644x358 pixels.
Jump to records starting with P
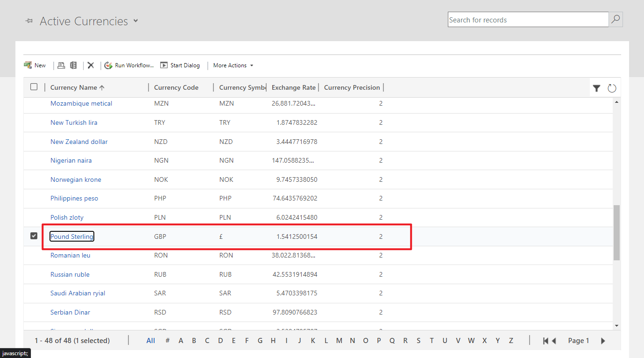click(379, 340)
